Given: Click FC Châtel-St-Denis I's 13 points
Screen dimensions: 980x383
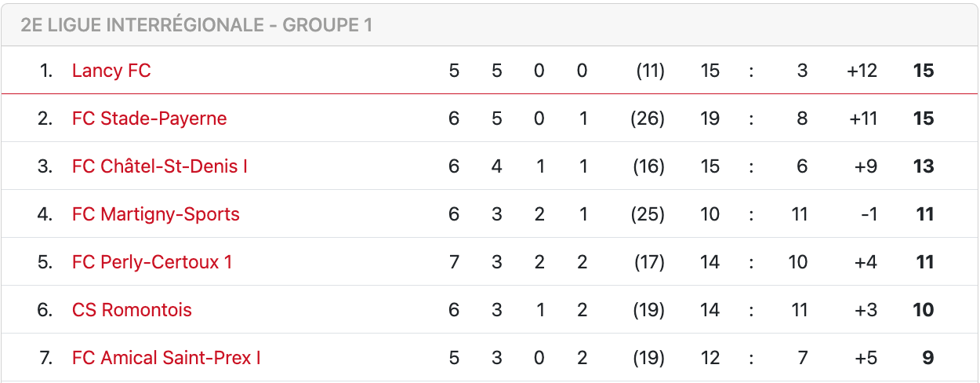Looking at the screenshot, I should pyautogui.click(x=924, y=166).
